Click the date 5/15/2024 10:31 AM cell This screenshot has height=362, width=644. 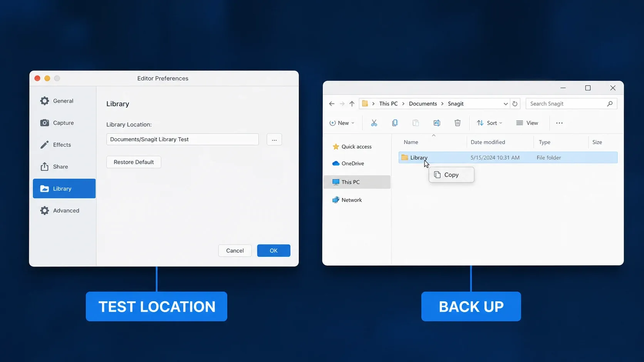tap(495, 158)
